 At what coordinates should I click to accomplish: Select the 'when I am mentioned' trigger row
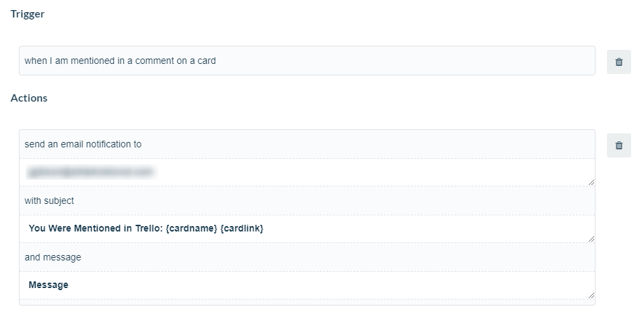coord(307,61)
